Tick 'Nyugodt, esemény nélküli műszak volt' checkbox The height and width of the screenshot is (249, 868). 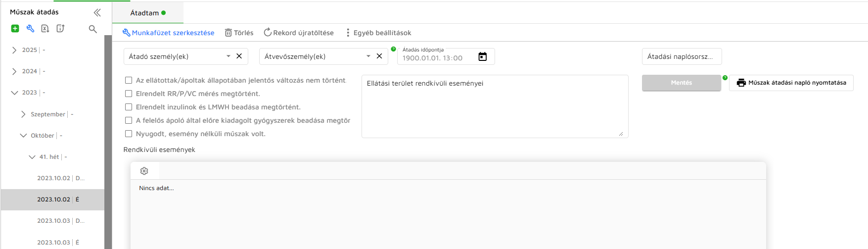click(129, 134)
